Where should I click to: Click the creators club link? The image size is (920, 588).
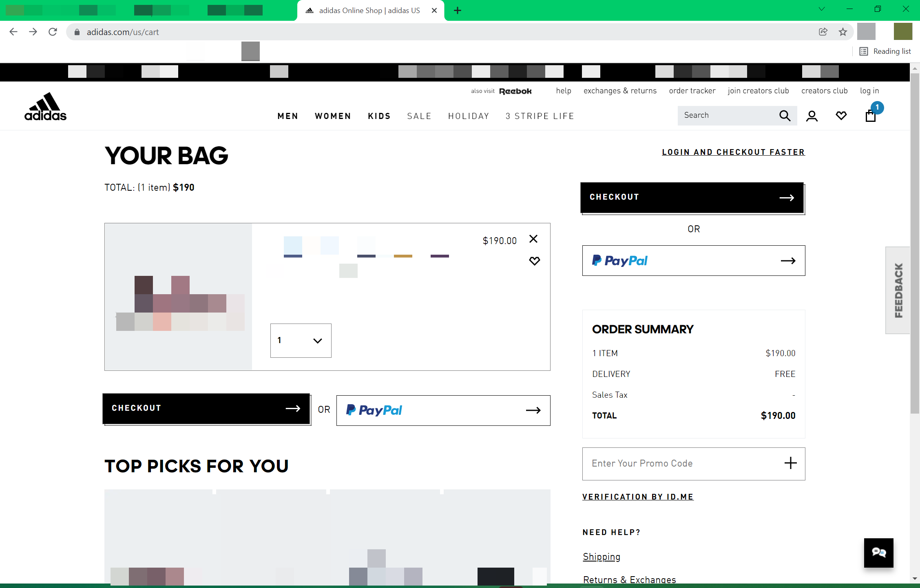(x=824, y=91)
